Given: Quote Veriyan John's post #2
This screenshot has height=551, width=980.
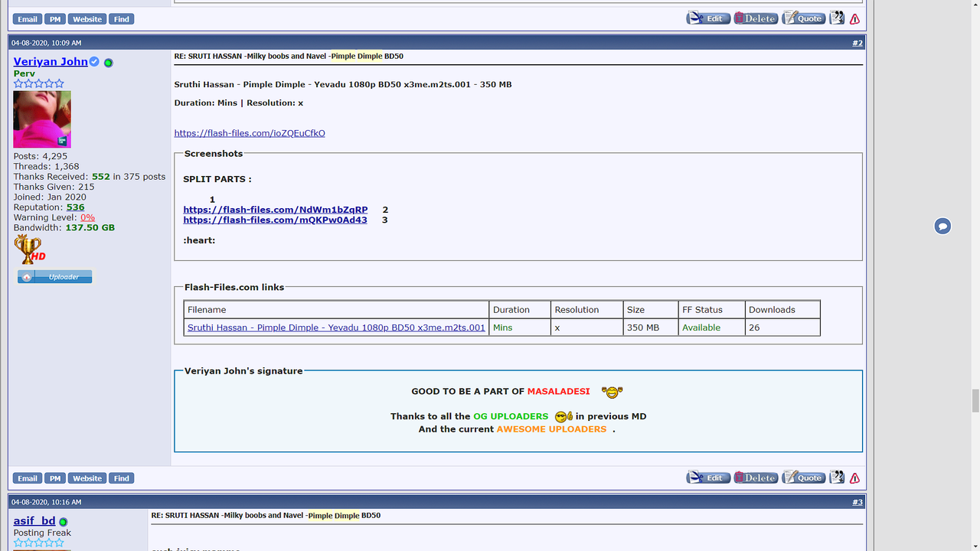Looking at the screenshot, I should pyautogui.click(x=803, y=478).
